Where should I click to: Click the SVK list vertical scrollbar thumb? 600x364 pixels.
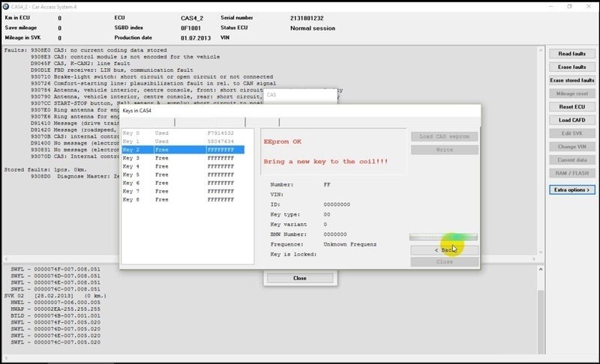[x=541, y=322]
